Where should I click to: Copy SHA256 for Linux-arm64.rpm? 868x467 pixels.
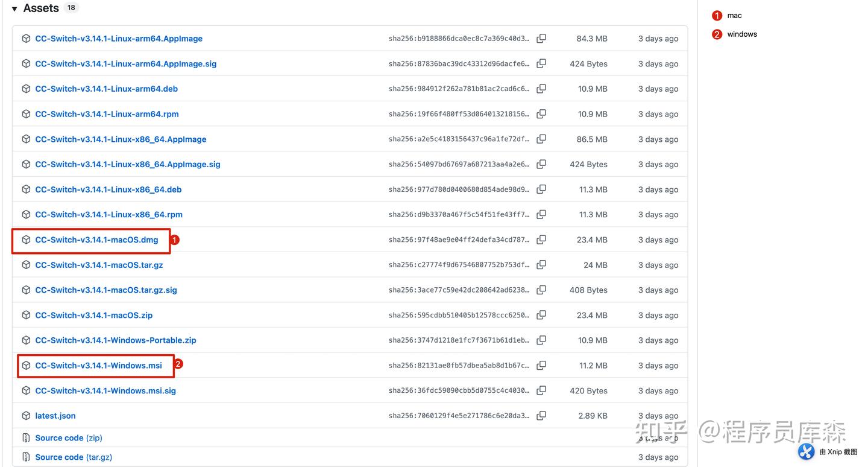point(541,114)
